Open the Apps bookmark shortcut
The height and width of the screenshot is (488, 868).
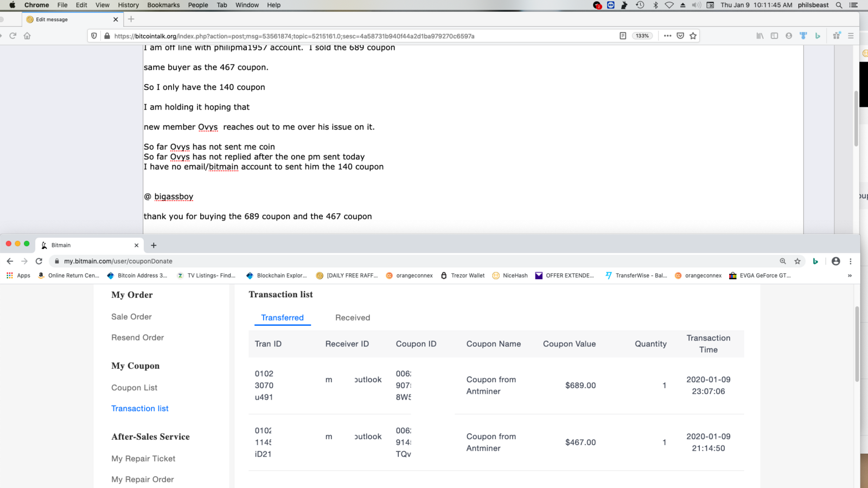point(18,275)
